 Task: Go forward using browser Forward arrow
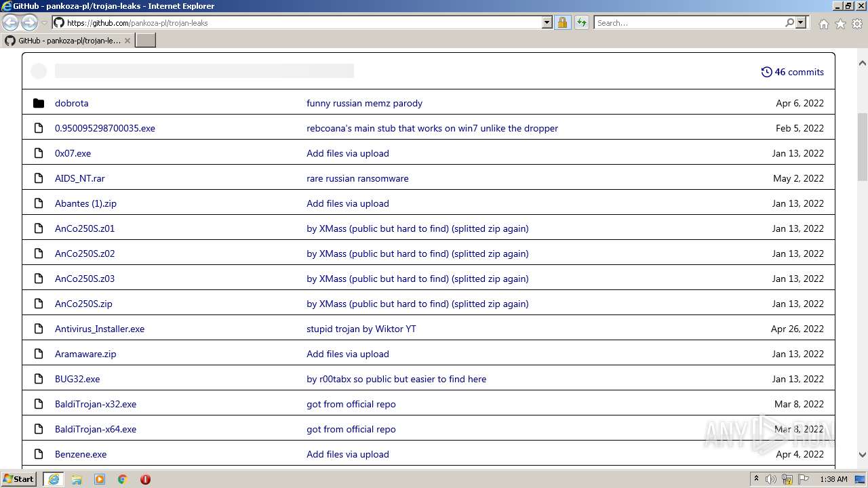point(29,22)
